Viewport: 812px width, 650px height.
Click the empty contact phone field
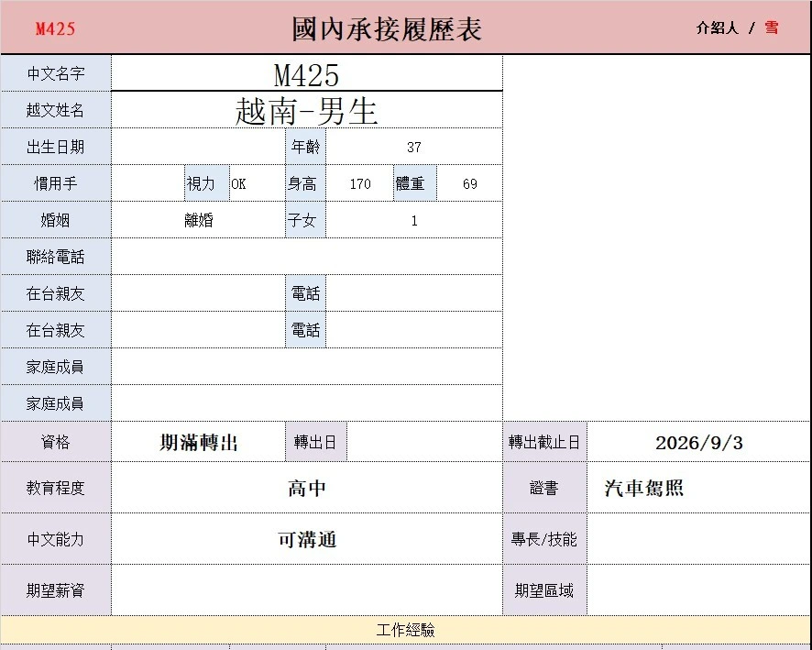(x=307, y=257)
